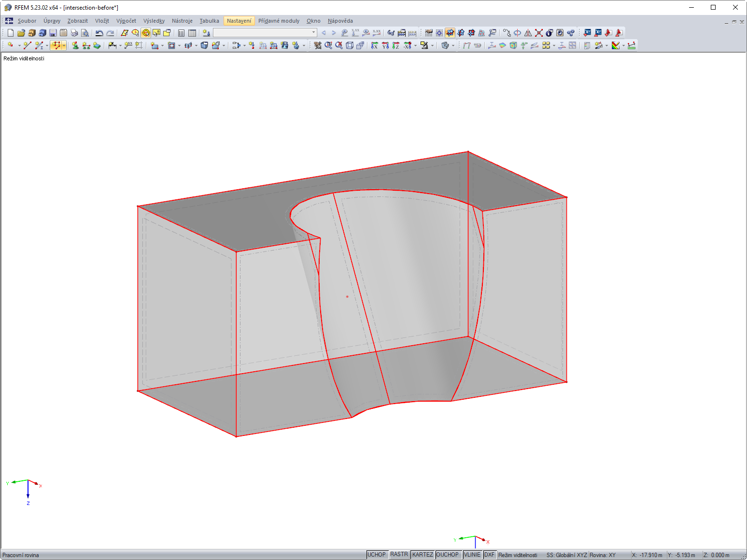Click the new node tool icon
Screen dimensions: 747x560
pyautogui.click(x=10, y=45)
